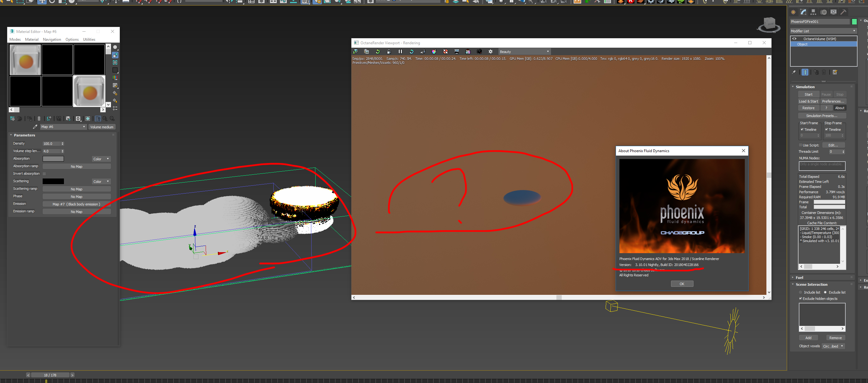Screen dimensions: 868x383
Task: Select the Include list radio button
Action: (x=801, y=292)
